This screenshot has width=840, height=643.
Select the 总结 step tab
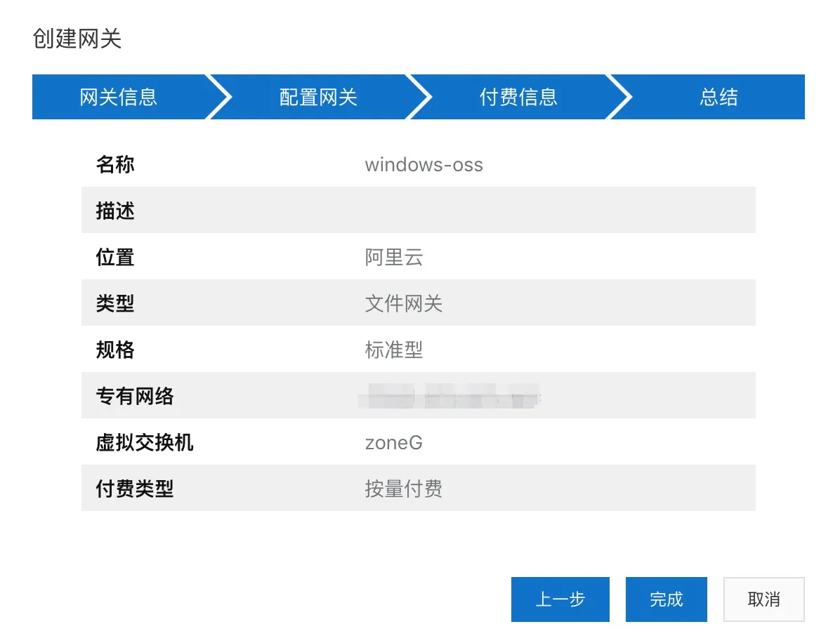tap(718, 97)
